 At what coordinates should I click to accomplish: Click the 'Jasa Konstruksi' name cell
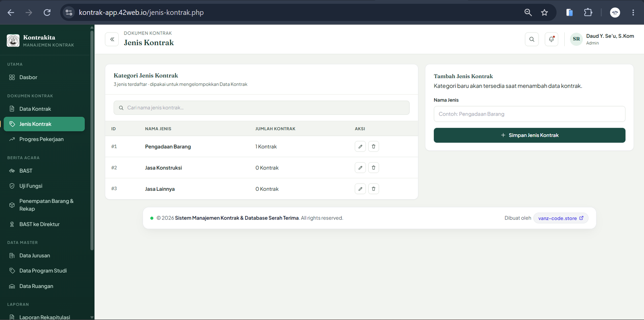click(163, 168)
